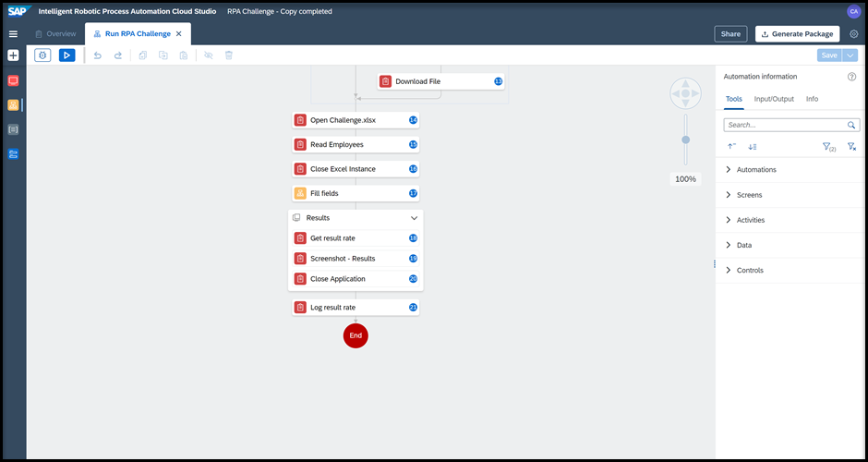Redo the last action

[118, 55]
